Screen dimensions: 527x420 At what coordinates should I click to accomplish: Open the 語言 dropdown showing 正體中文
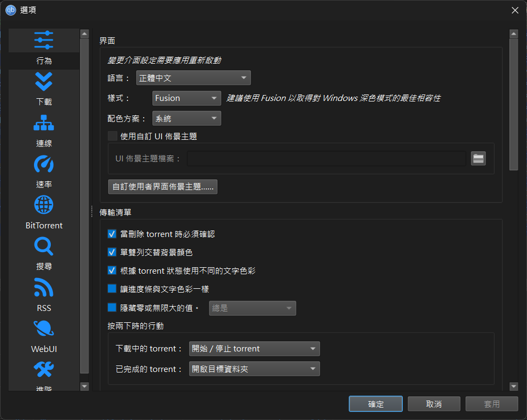pyautogui.click(x=193, y=78)
